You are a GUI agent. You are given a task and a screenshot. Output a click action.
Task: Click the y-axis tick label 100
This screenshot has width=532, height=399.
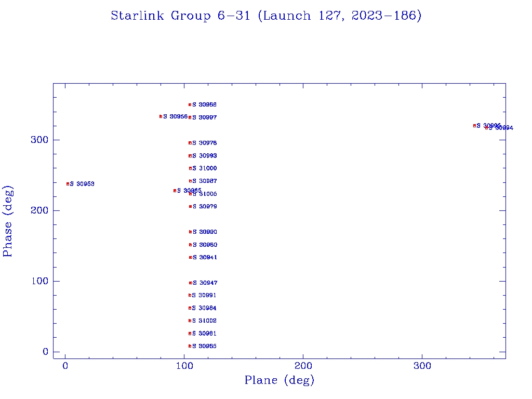pos(39,281)
